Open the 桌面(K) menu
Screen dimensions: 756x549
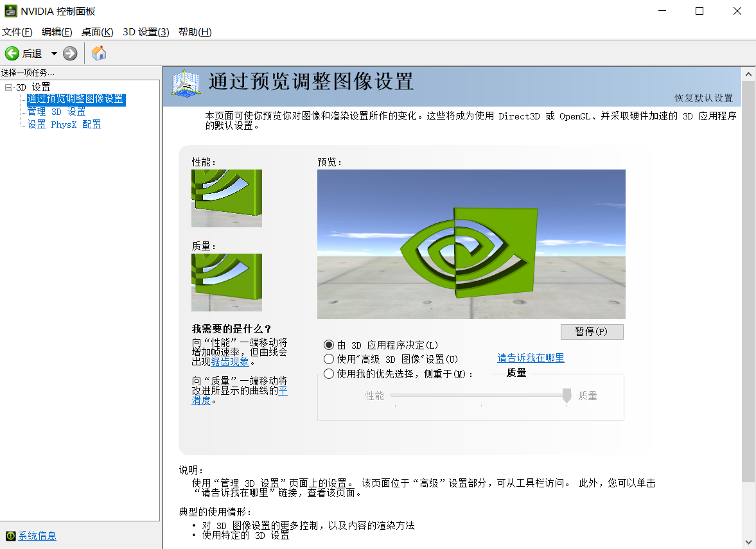tap(98, 32)
